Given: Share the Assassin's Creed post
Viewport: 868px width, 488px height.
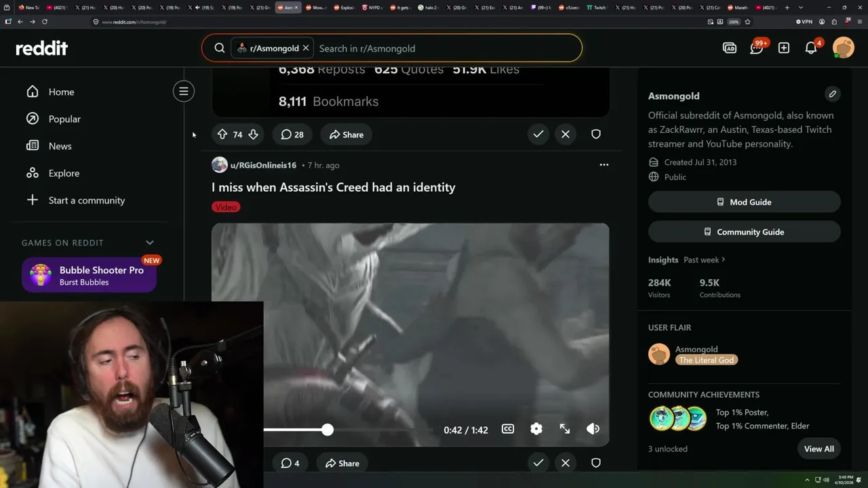Looking at the screenshot, I should click(x=342, y=463).
